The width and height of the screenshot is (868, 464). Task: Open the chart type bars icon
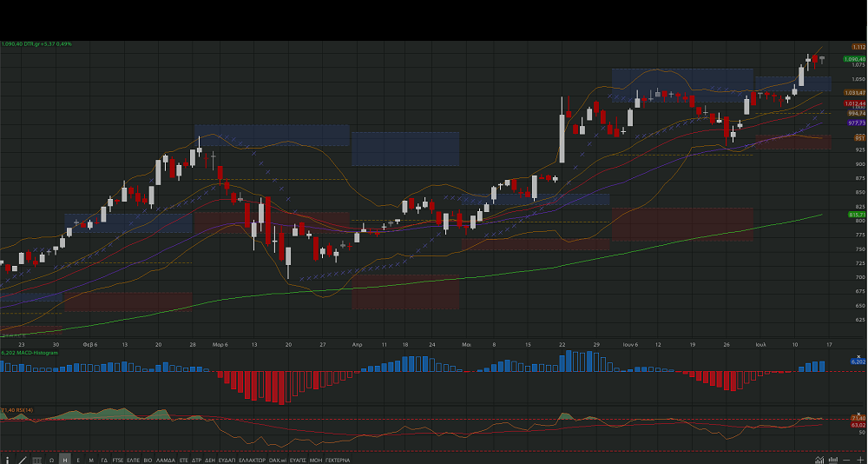[x=833, y=461]
